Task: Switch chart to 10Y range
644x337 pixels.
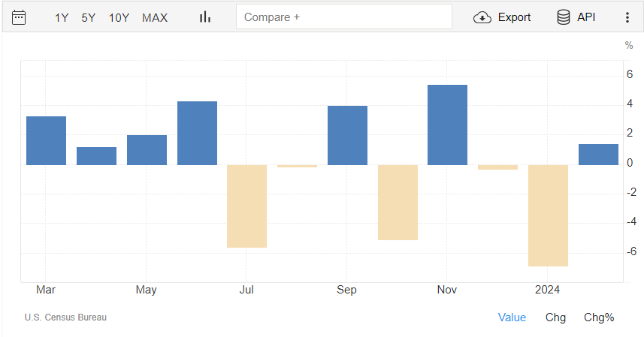Action: [x=119, y=17]
